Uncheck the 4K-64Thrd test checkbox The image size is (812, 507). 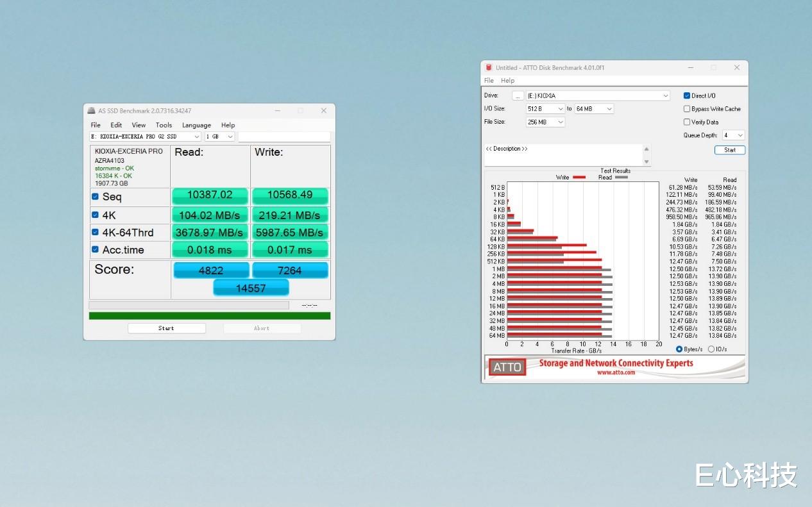[x=96, y=232]
